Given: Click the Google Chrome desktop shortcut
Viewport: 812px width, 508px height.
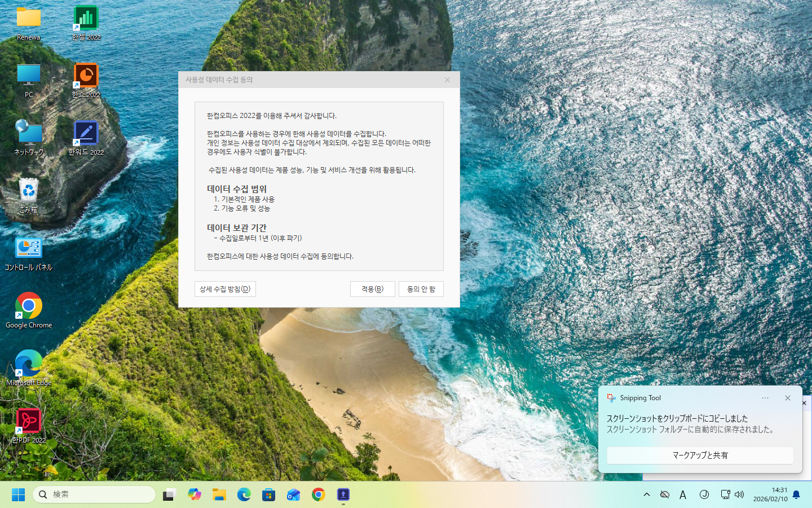Looking at the screenshot, I should [29, 308].
